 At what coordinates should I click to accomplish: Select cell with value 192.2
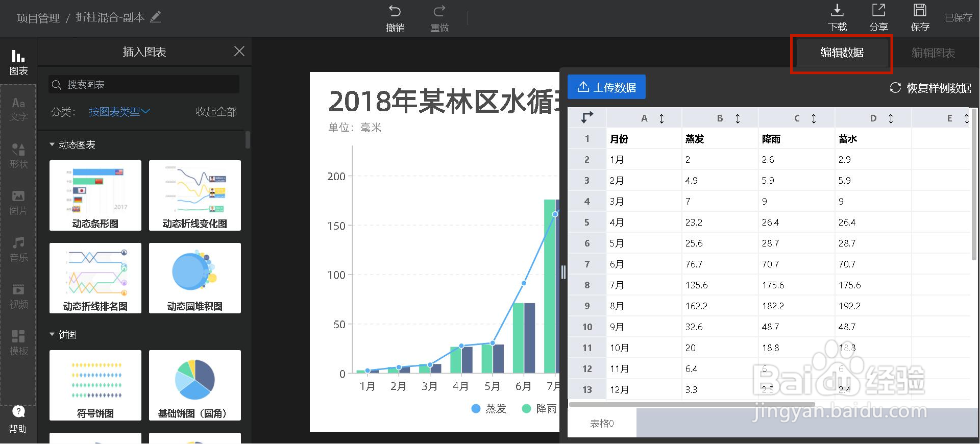(x=873, y=306)
